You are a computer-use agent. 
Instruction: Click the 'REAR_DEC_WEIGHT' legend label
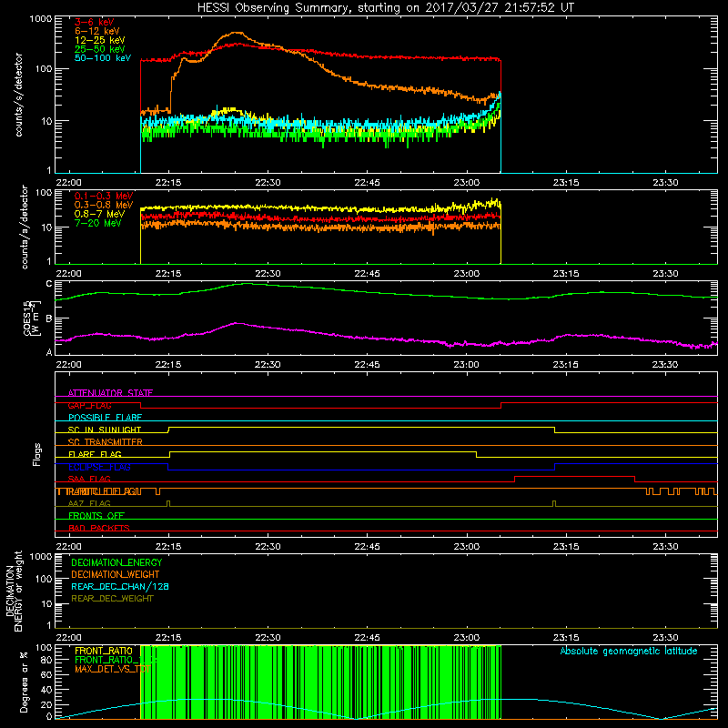[x=112, y=599]
